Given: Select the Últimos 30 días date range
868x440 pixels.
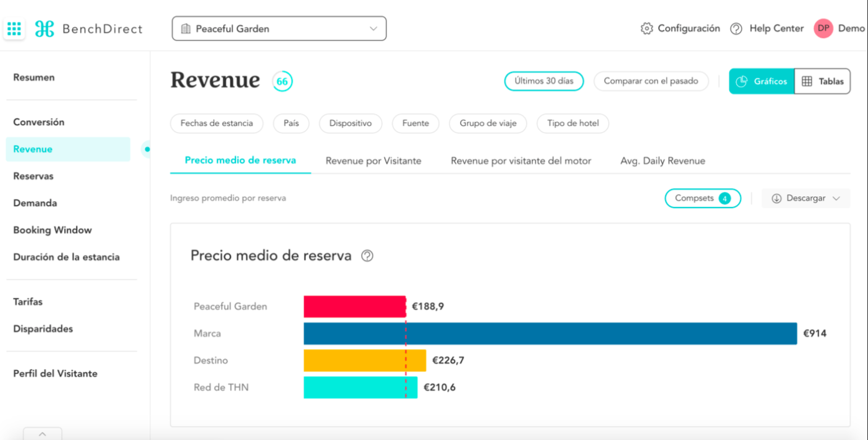Looking at the screenshot, I should click(544, 81).
